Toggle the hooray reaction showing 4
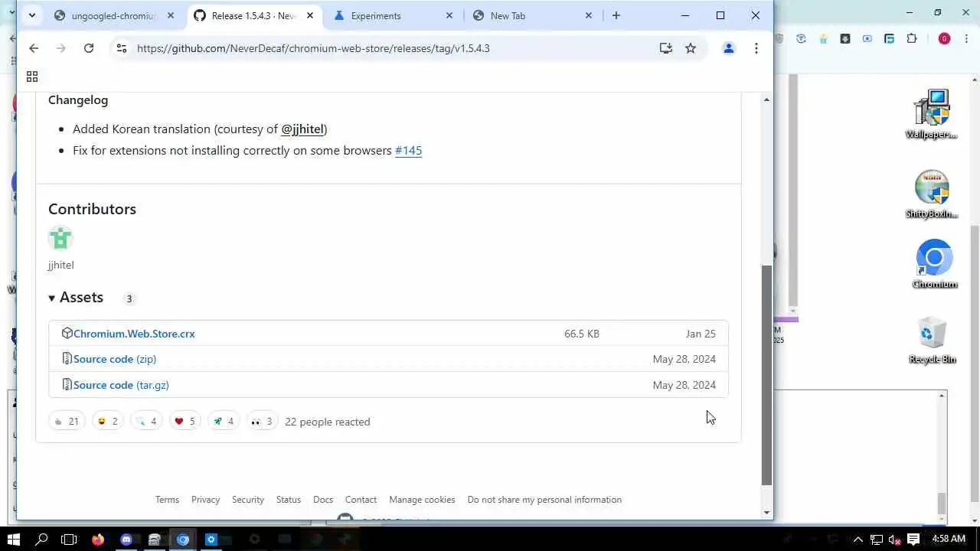Screen dimensions: 980x551 pos(146,422)
